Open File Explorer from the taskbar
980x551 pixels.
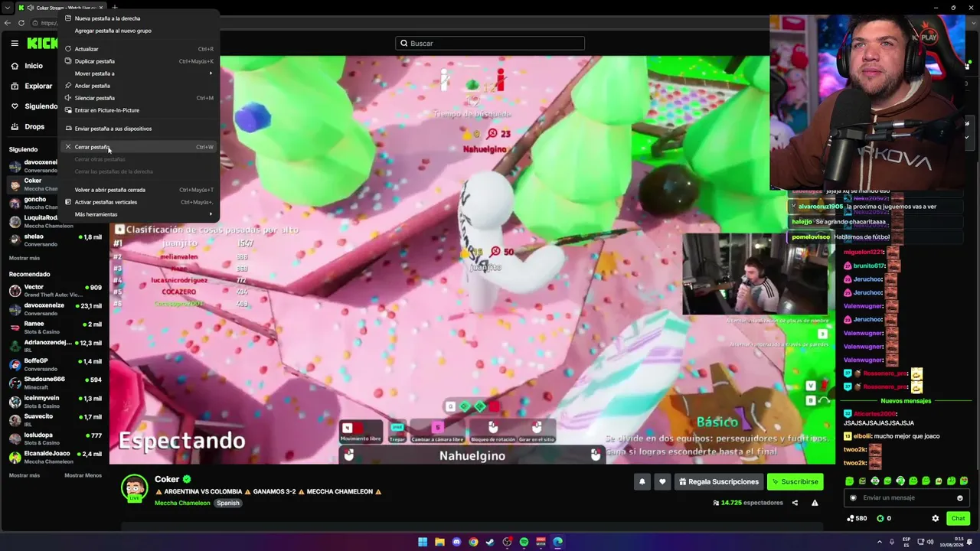click(439, 542)
